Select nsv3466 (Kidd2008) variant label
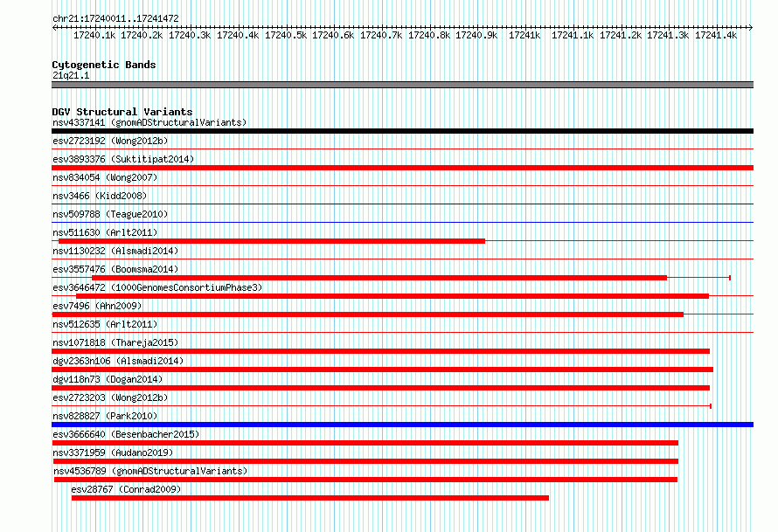This screenshot has height=532, width=778. (100, 196)
